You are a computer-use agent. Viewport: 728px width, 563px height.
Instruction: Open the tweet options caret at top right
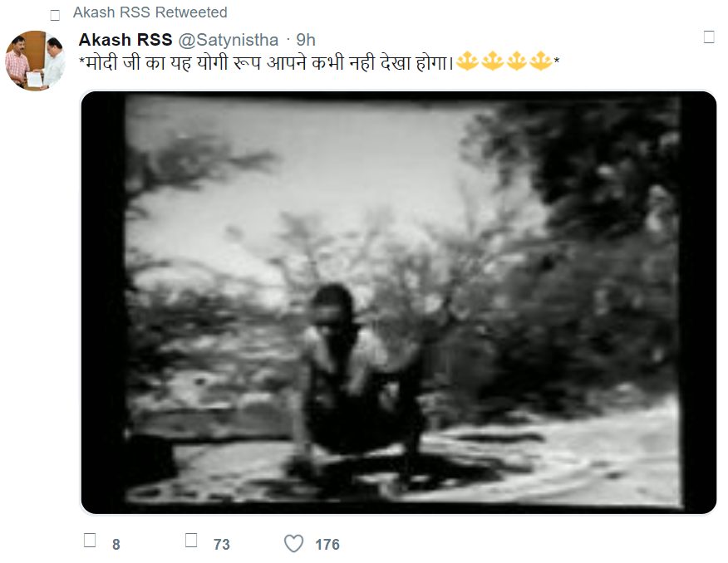click(x=709, y=37)
